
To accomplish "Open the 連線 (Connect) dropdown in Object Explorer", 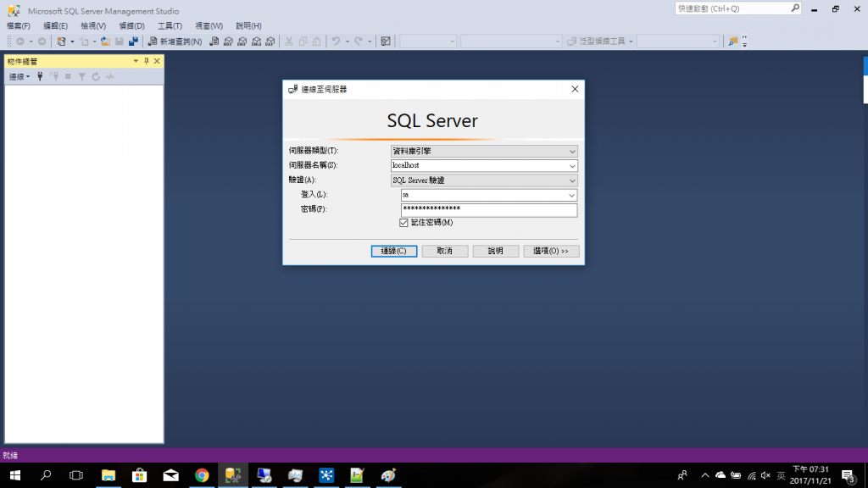I will tap(19, 76).
